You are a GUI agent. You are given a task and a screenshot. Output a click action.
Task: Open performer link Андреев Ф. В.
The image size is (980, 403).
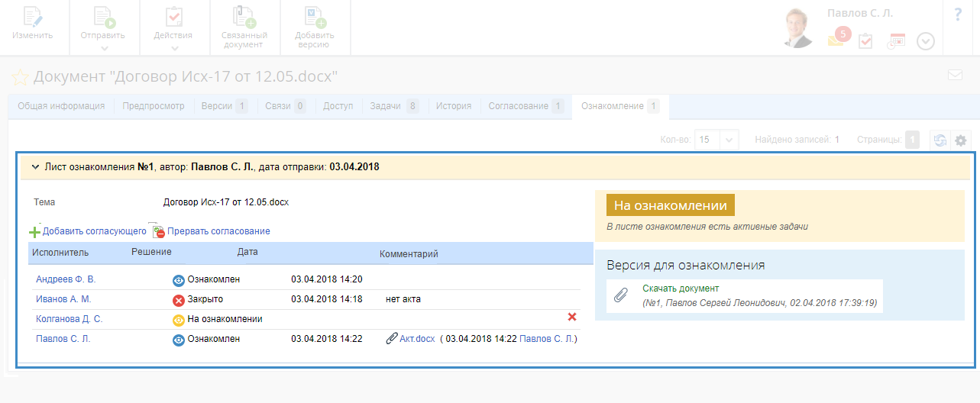(66, 279)
